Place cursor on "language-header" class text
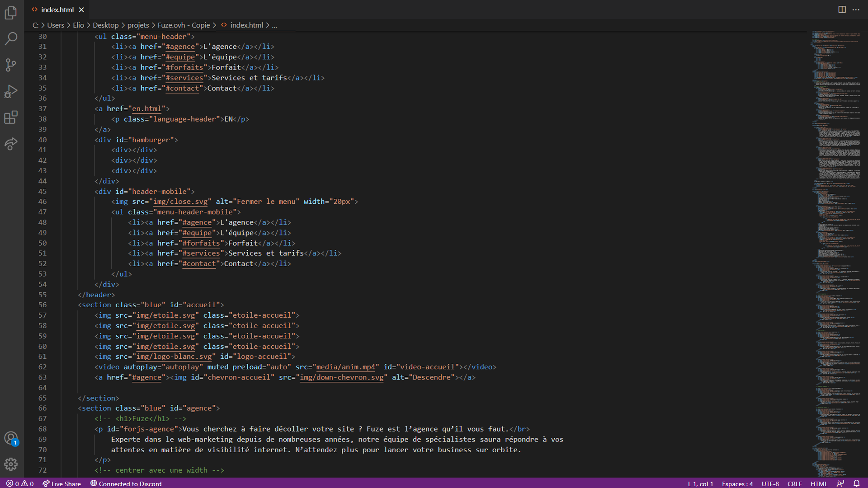This screenshot has width=868, height=488. click(x=184, y=119)
